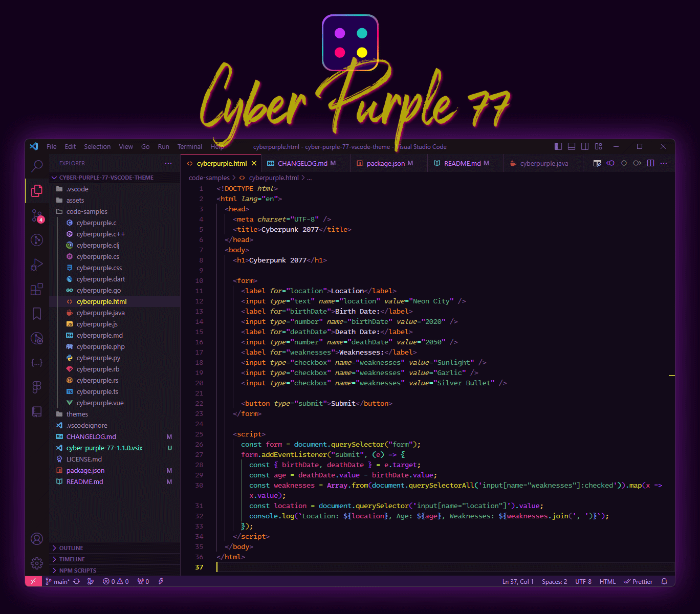This screenshot has width=700, height=614.
Task: Expand the OUTLINE section
Action: (x=115, y=548)
